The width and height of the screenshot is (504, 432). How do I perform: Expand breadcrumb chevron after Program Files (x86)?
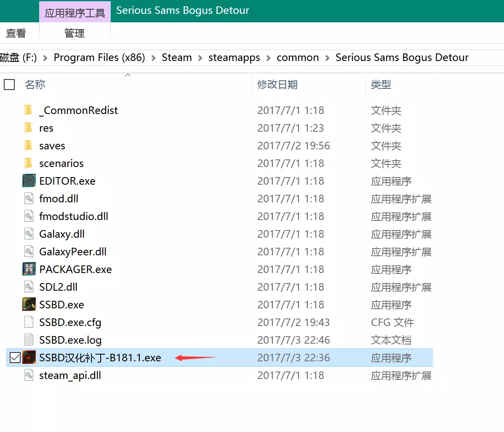click(153, 58)
